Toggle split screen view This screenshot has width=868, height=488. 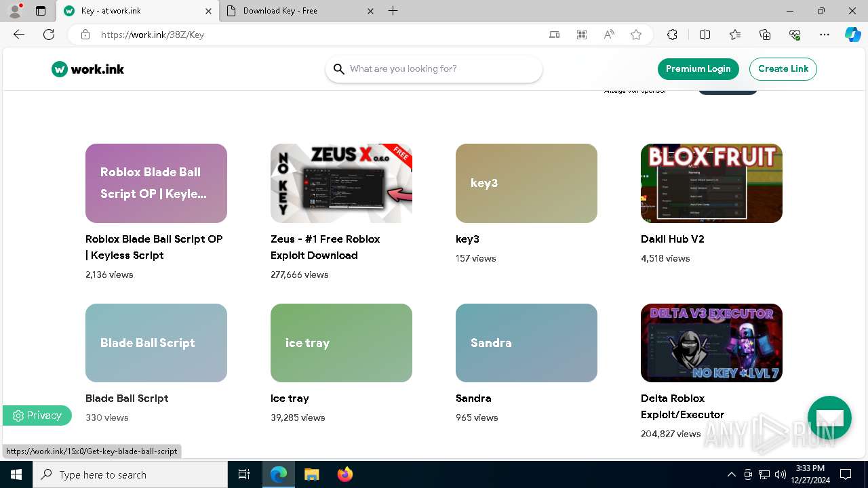(705, 35)
